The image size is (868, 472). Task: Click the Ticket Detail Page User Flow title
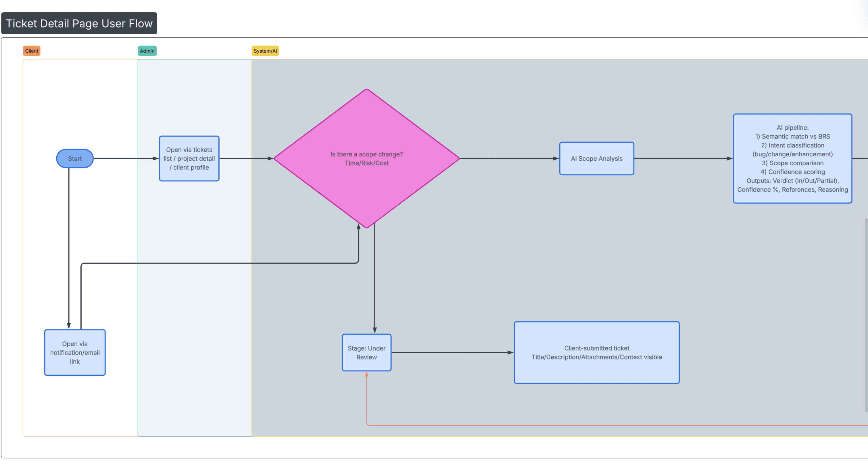[x=79, y=23]
